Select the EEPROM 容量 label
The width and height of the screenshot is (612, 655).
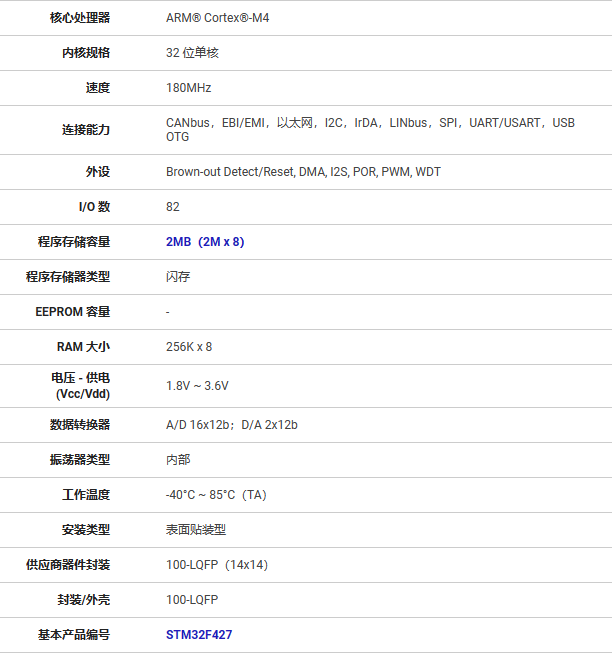[73, 312]
